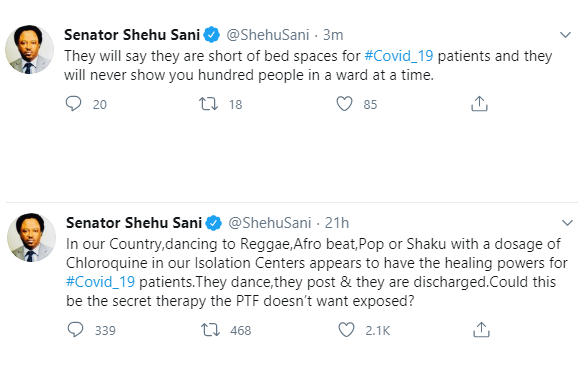Open the 21h timestamp link
Screen dimensions: 578x388
[337, 223]
